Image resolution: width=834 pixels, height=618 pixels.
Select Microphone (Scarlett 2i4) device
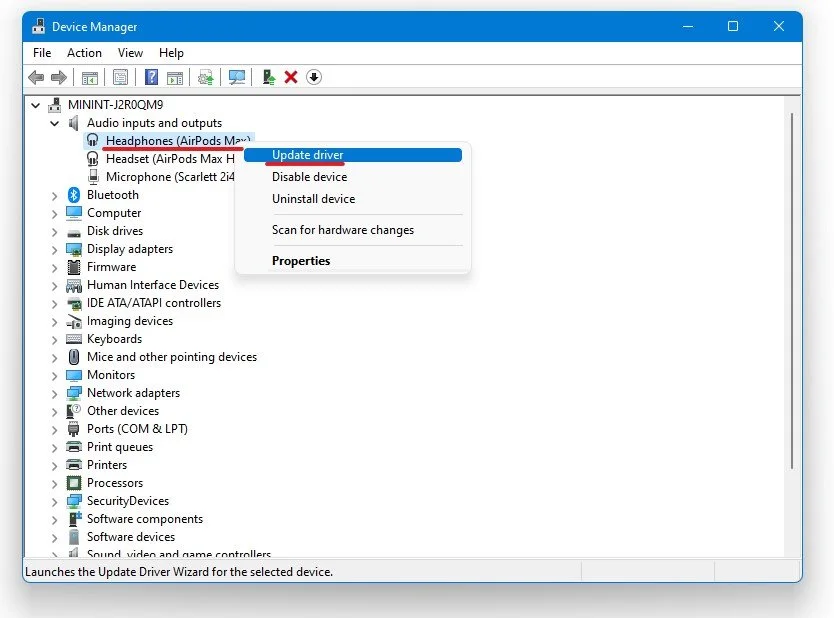[170, 177]
